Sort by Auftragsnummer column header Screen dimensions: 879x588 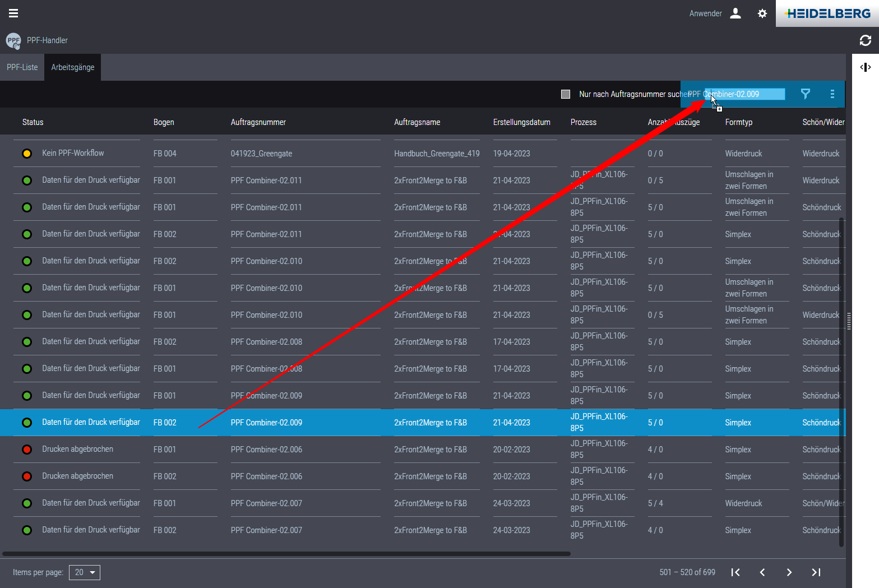tap(258, 122)
